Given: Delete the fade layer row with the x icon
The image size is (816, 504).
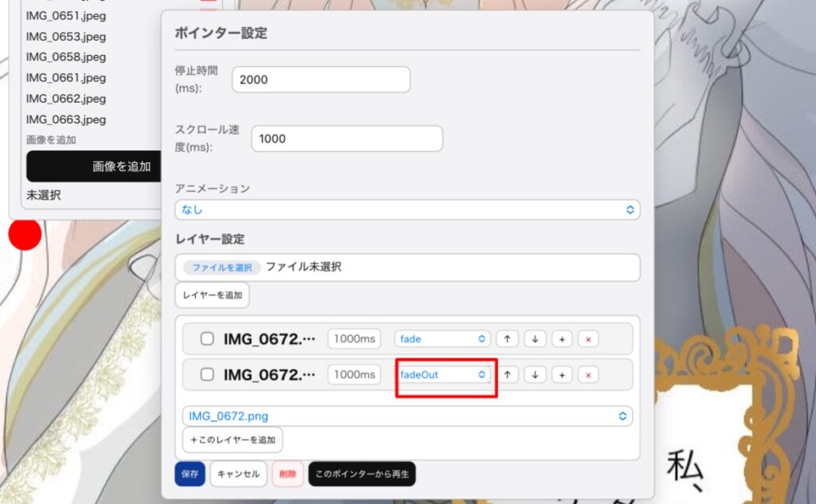Looking at the screenshot, I should pyautogui.click(x=588, y=339).
